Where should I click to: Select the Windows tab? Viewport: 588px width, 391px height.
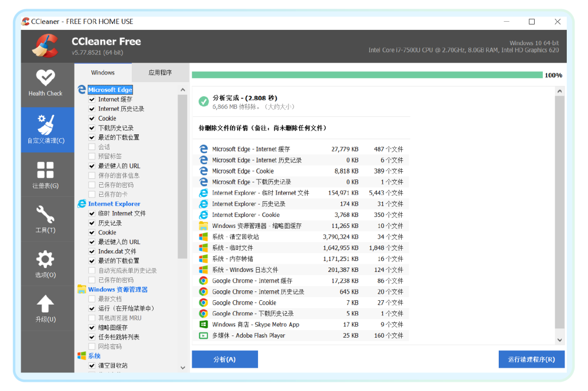[x=103, y=72]
